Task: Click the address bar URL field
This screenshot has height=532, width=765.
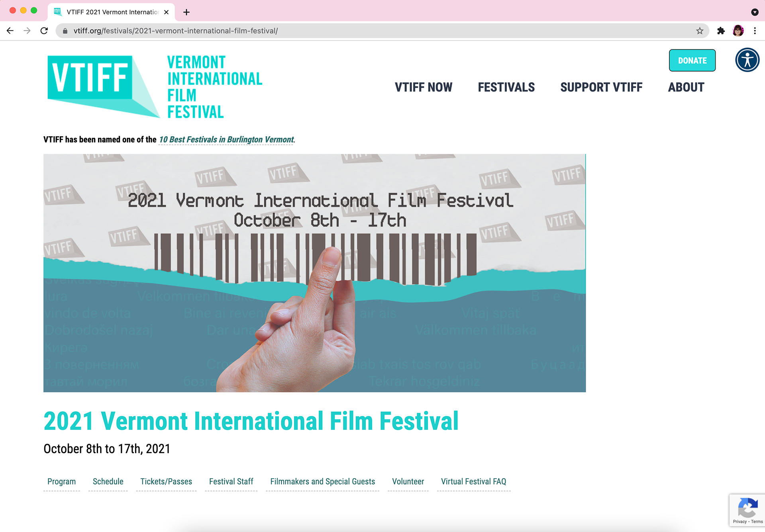Action: [382, 31]
